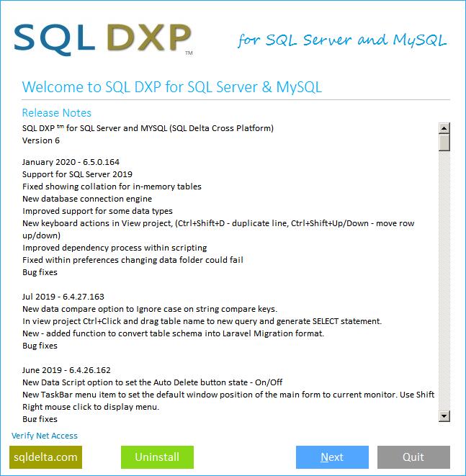Click 'January 2020 - 6.5.0.164' line
The width and height of the screenshot is (466, 476).
coord(71,162)
